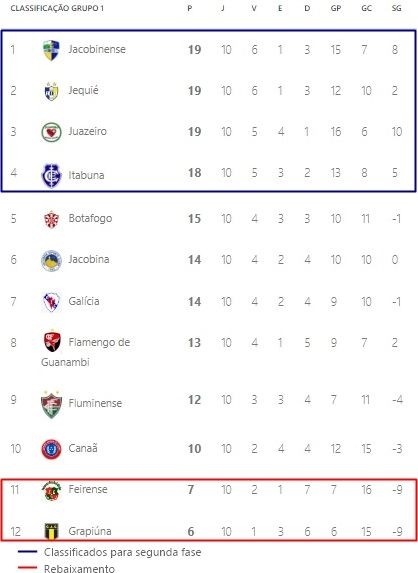The image size is (418, 573).
Task: Click the Botafogo team badge
Action: coord(51,219)
